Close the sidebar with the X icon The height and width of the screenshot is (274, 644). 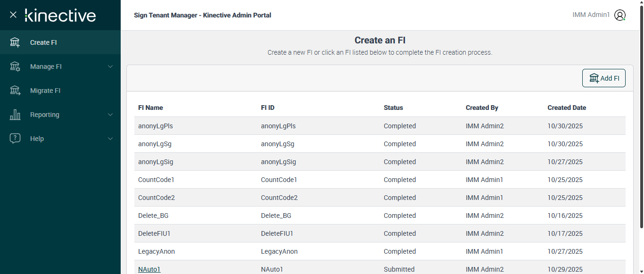[13, 15]
